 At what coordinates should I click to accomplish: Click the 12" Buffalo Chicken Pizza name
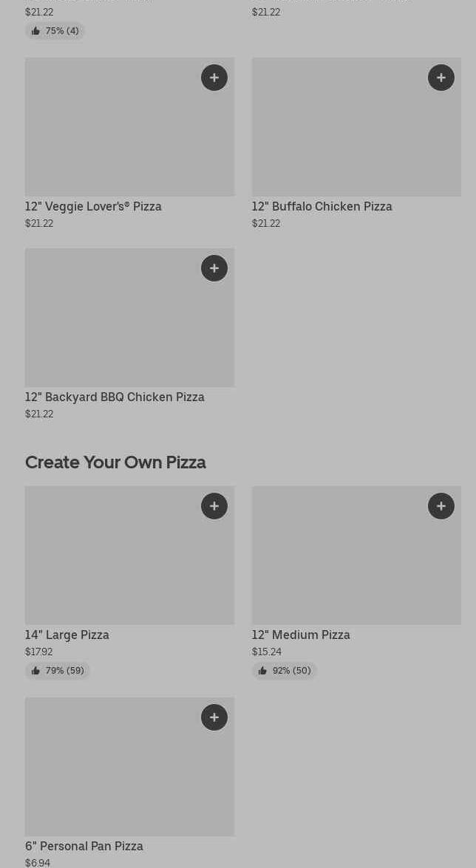click(x=322, y=207)
